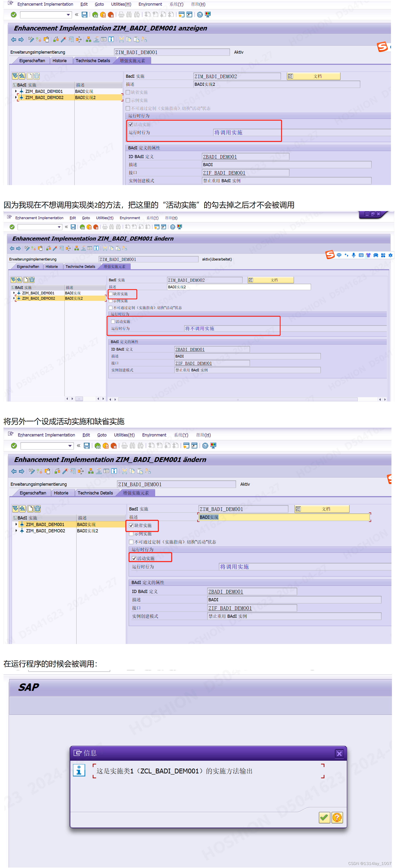Open Help question icon in anzeigen window
This screenshot has height=868, width=395.
(200, 15)
